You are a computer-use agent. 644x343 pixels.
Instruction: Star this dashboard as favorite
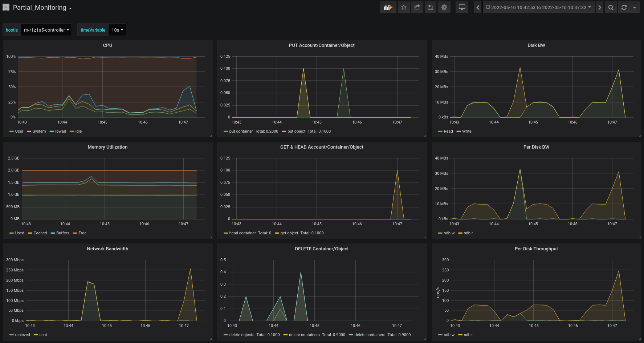(x=404, y=7)
